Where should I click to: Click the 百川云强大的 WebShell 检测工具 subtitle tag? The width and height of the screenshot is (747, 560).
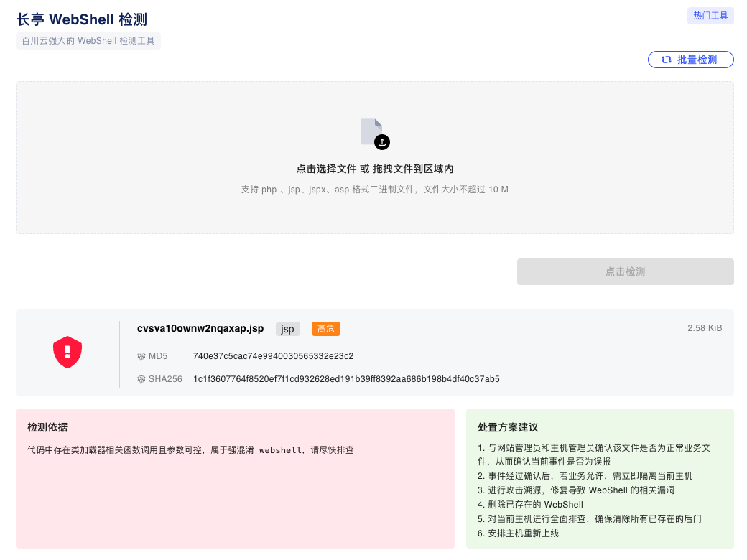point(88,41)
